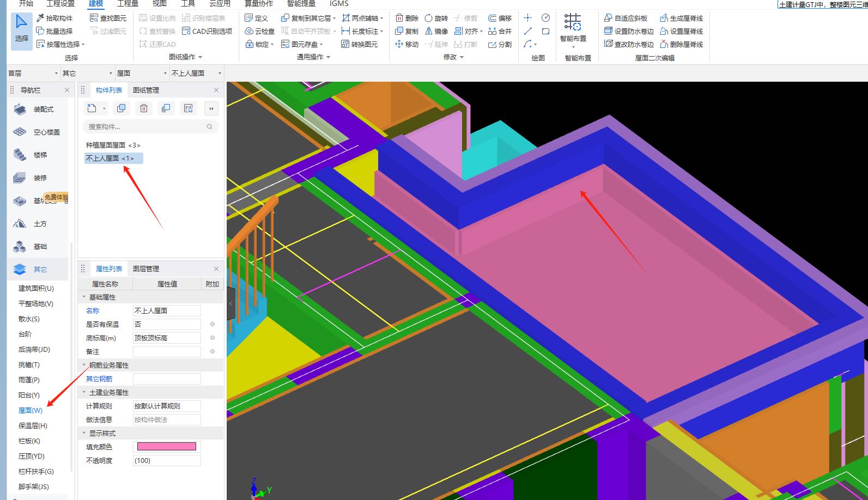Select the rectangle draw tool
This screenshot has height=500, width=868.
545,31
